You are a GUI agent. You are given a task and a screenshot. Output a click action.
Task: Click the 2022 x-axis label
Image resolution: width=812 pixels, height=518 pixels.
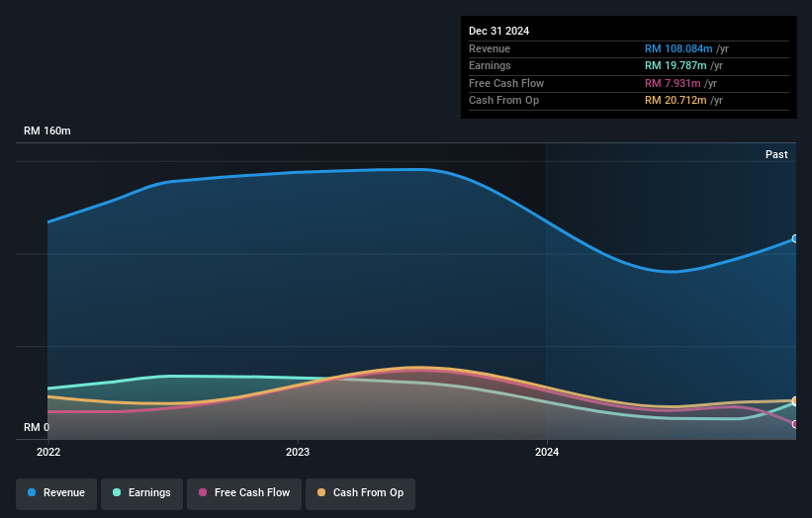pos(48,453)
